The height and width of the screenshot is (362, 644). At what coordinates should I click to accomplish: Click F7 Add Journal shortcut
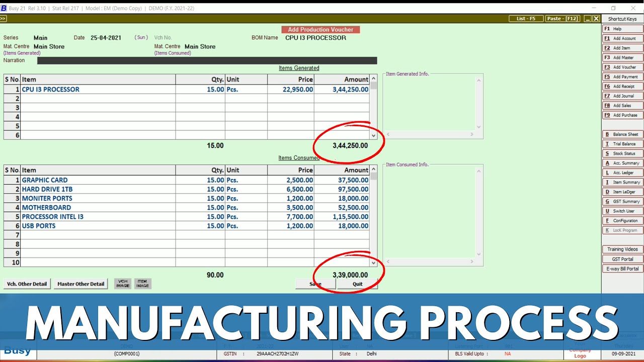pos(622,96)
